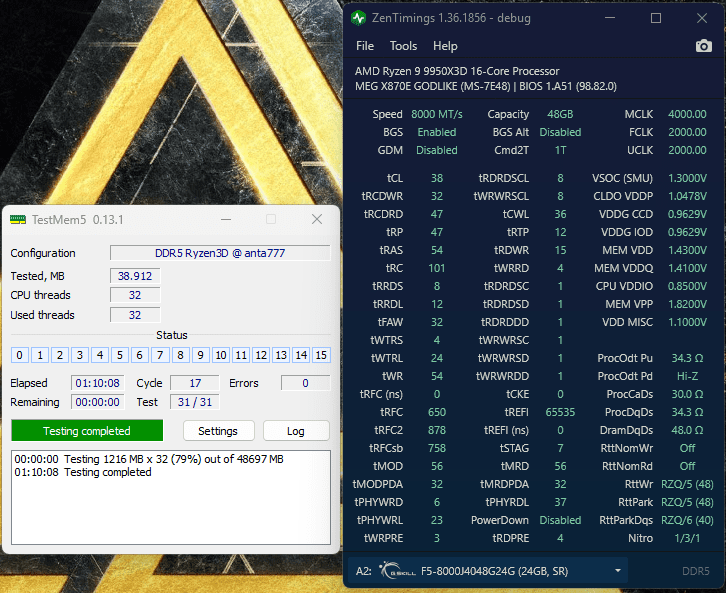
Task: Click the Capacity value 48GB
Action: [560, 114]
